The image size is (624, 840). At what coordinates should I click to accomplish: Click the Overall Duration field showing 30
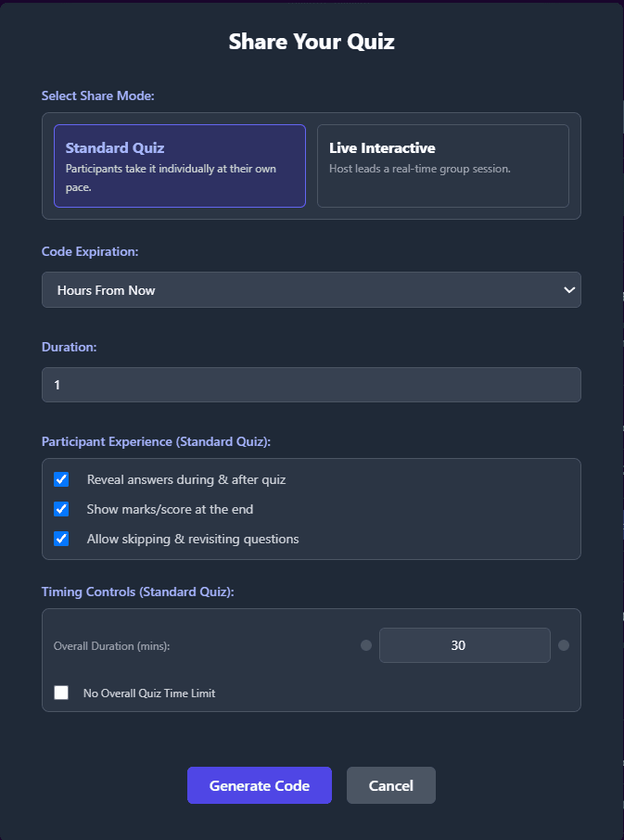465,645
